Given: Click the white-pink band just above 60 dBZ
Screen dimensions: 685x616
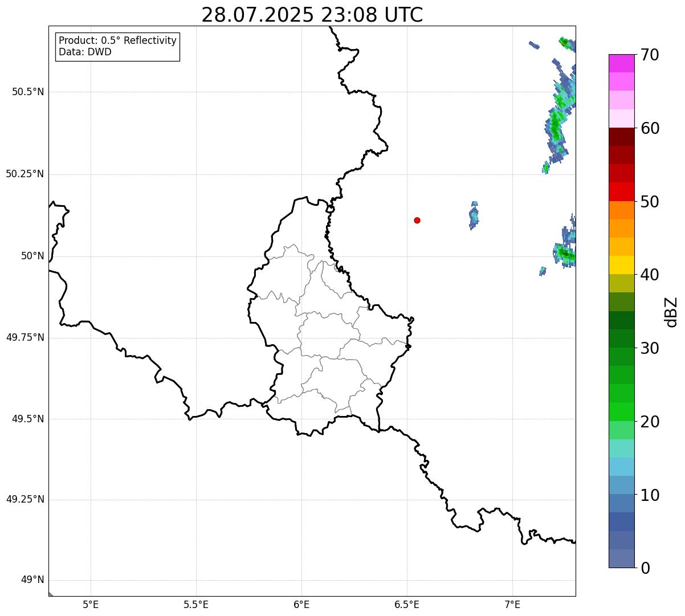Looking at the screenshot, I should [622, 119].
